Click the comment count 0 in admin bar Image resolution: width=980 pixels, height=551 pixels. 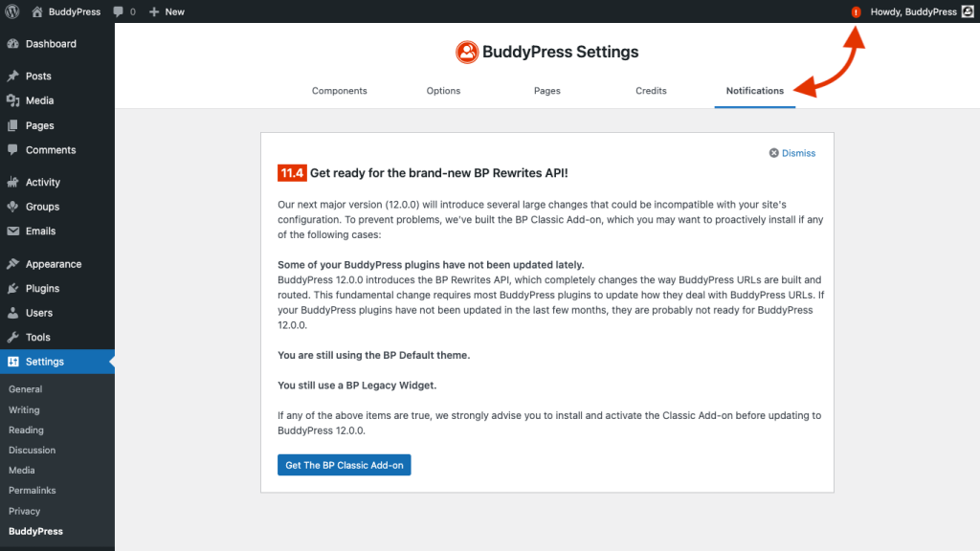point(132,11)
